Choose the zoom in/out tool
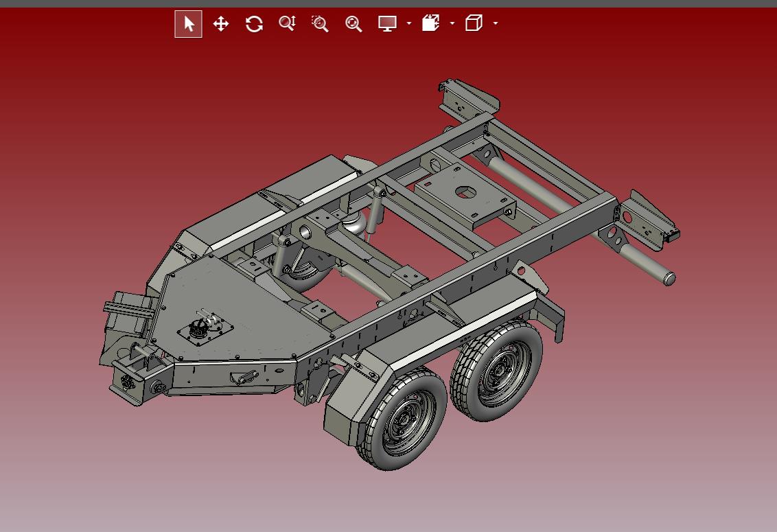 coord(288,23)
